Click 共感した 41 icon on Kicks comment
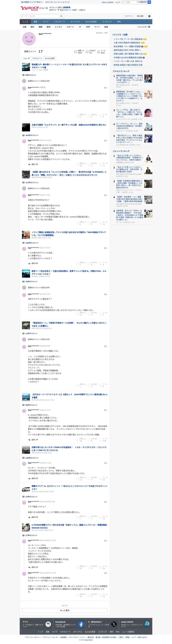This screenshot has width=172, height=644. 77,567
